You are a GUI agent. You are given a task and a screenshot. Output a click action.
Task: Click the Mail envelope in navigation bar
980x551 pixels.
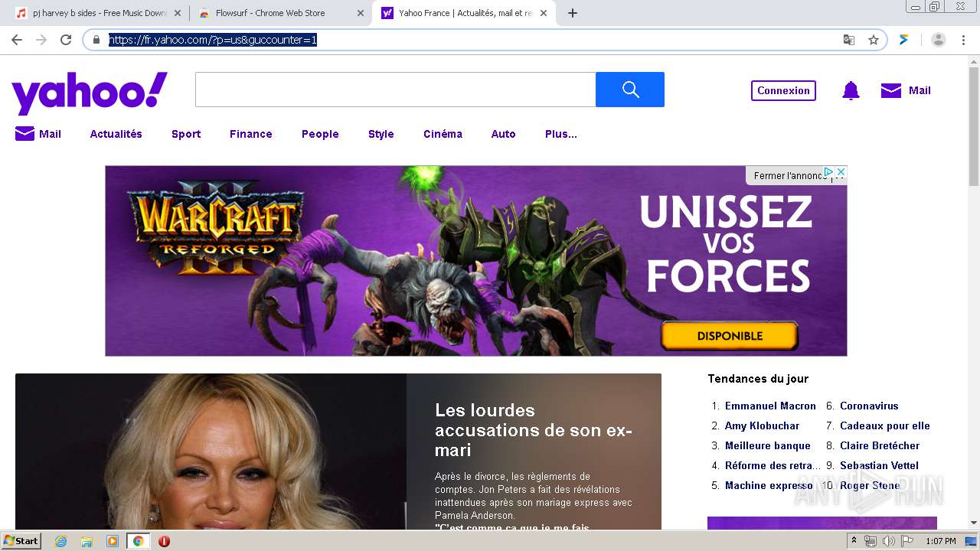[x=24, y=134]
